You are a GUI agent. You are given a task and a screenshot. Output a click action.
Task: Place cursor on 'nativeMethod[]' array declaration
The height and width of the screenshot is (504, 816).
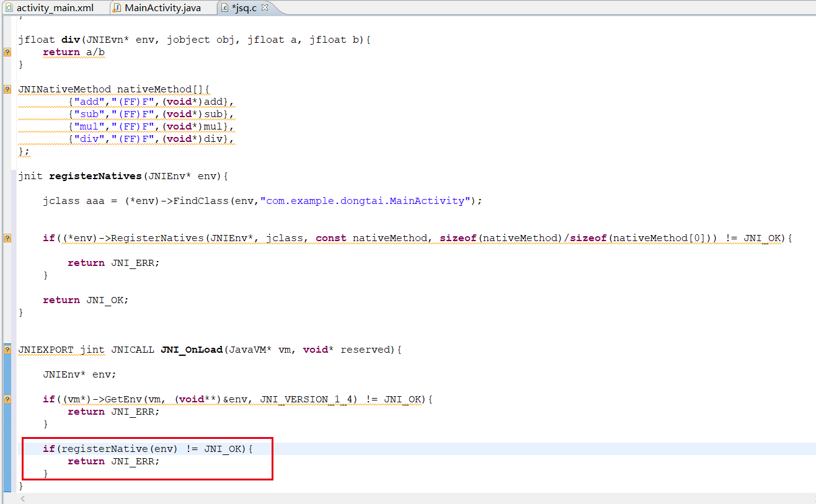pos(161,89)
